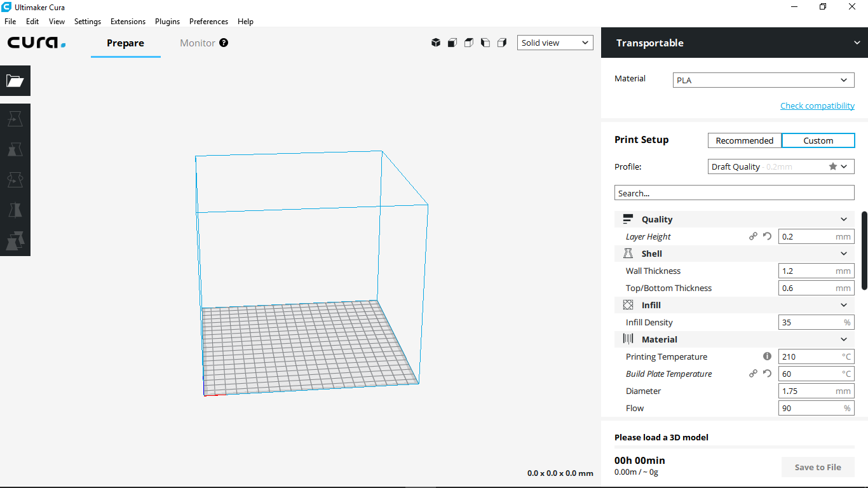
Task: Open the View menu
Action: tap(57, 21)
